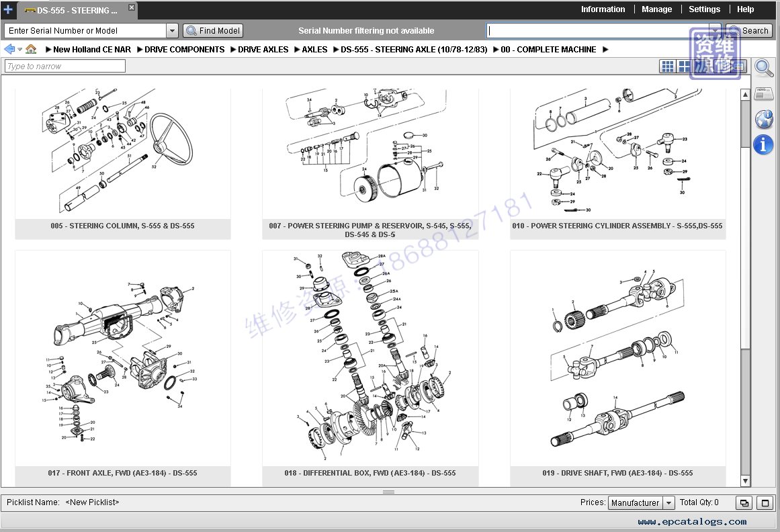Open the news icon in right sidebar
This screenshot has height=532, width=780.
(763, 93)
